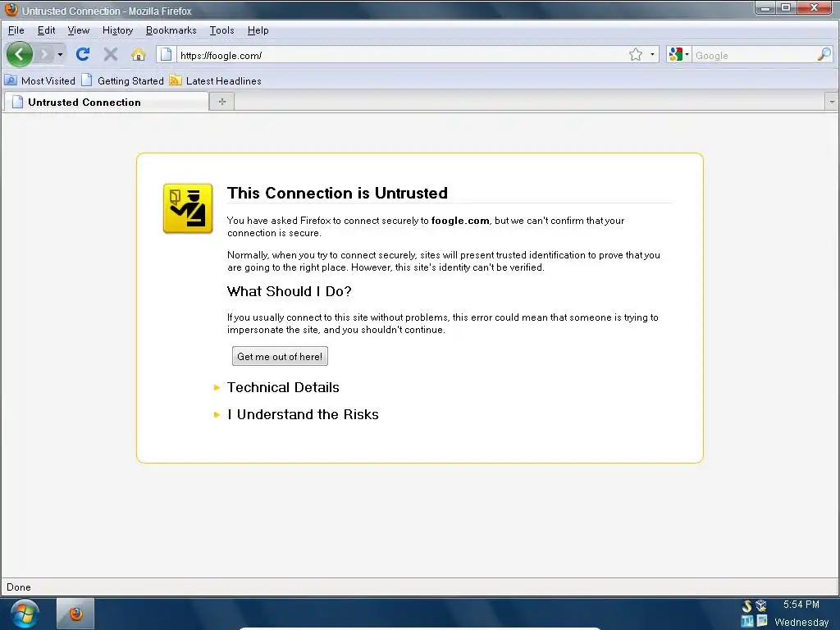The image size is (840, 630).
Task: Click the This Connection is Untrusted heading
Action: click(337, 193)
